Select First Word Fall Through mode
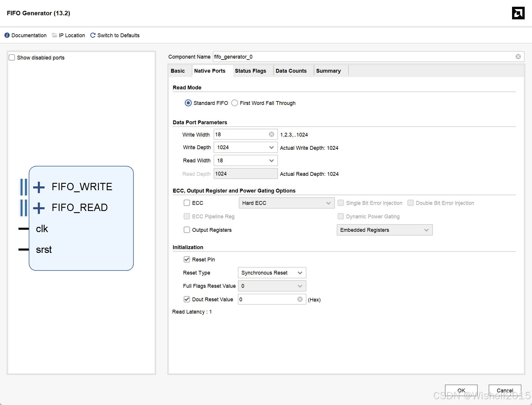 point(235,103)
